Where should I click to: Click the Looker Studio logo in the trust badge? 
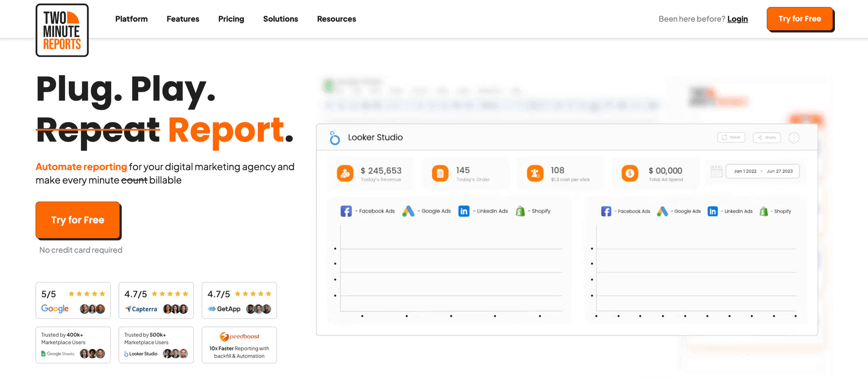(x=141, y=354)
